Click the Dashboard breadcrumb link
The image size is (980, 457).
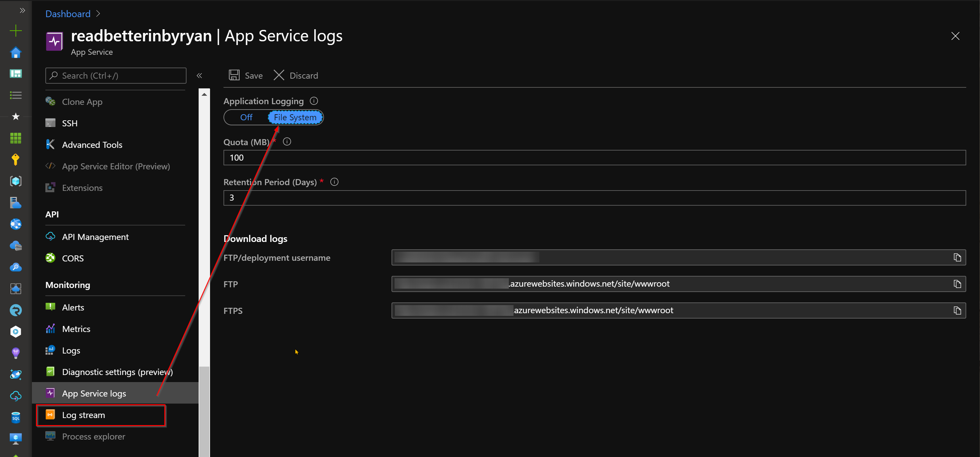tap(68, 13)
